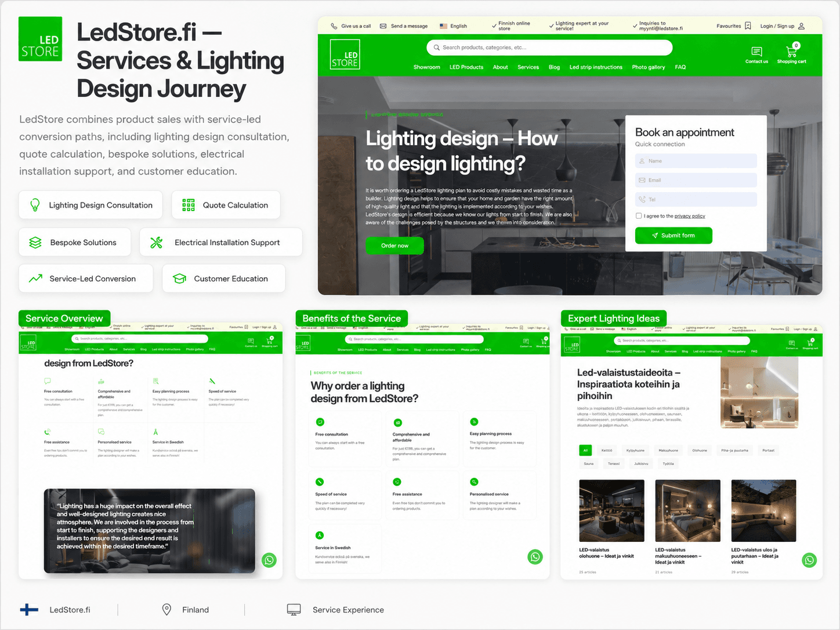
Task: Click the search field in the main website header
Action: pos(550,48)
